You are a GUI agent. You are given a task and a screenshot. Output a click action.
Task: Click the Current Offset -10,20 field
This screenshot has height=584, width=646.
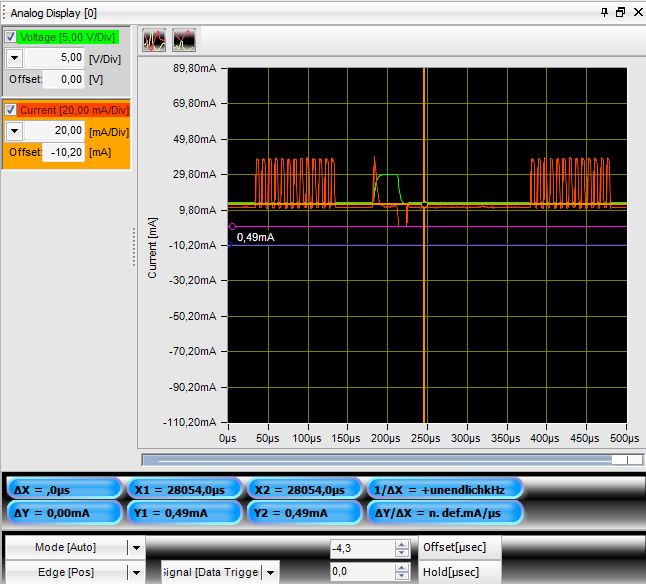[63, 152]
